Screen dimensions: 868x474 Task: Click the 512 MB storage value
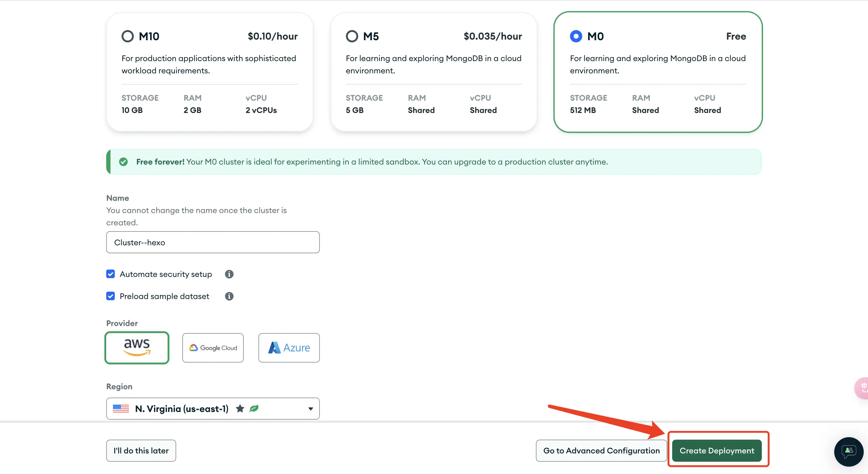pyautogui.click(x=583, y=110)
